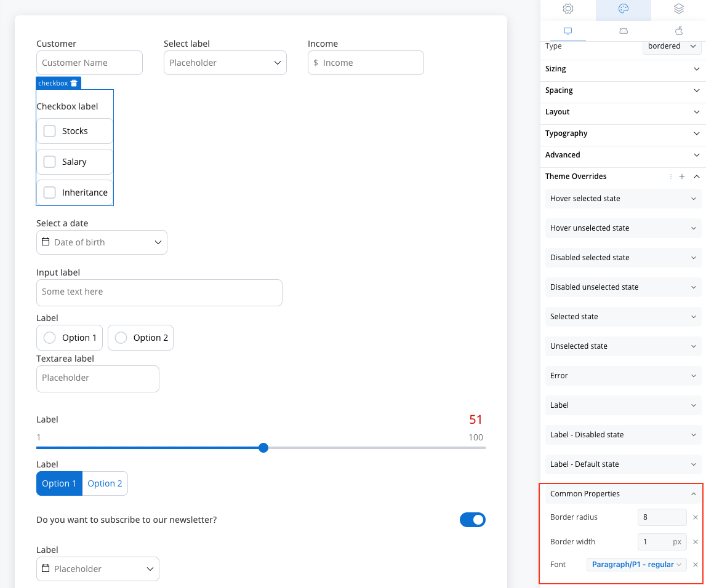The width and height of the screenshot is (706, 588).
Task: Open the layers stack tab
Action: [678, 9]
